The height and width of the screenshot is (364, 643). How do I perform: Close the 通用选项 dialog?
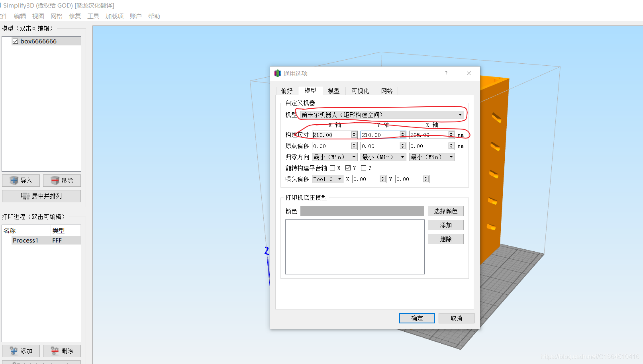point(469,73)
